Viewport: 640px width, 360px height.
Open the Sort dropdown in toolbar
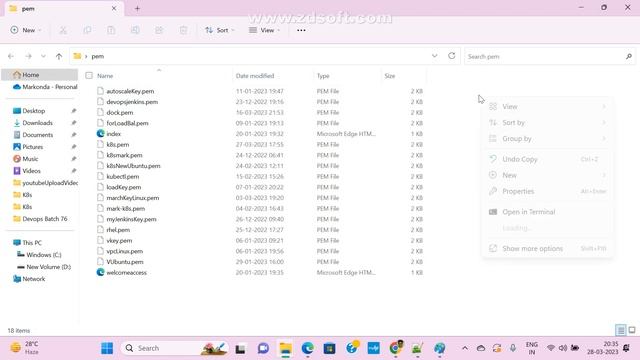(x=220, y=30)
